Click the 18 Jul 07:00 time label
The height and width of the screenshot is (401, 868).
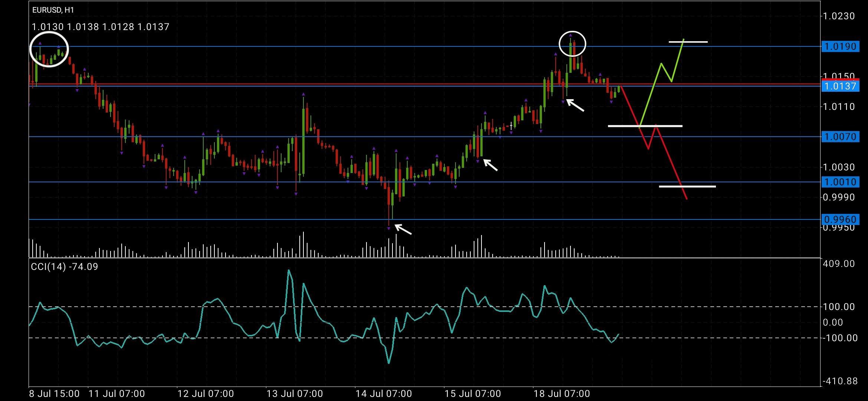562,394
